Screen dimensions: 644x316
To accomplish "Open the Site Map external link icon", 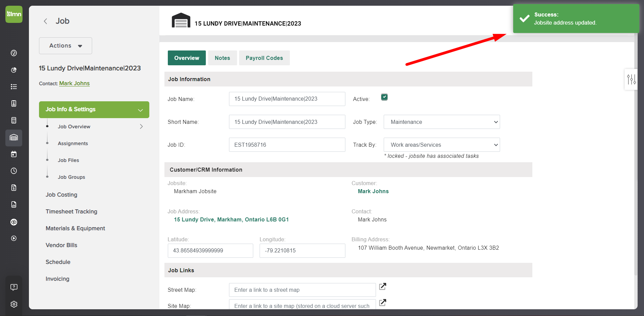I will click(383, 303).
